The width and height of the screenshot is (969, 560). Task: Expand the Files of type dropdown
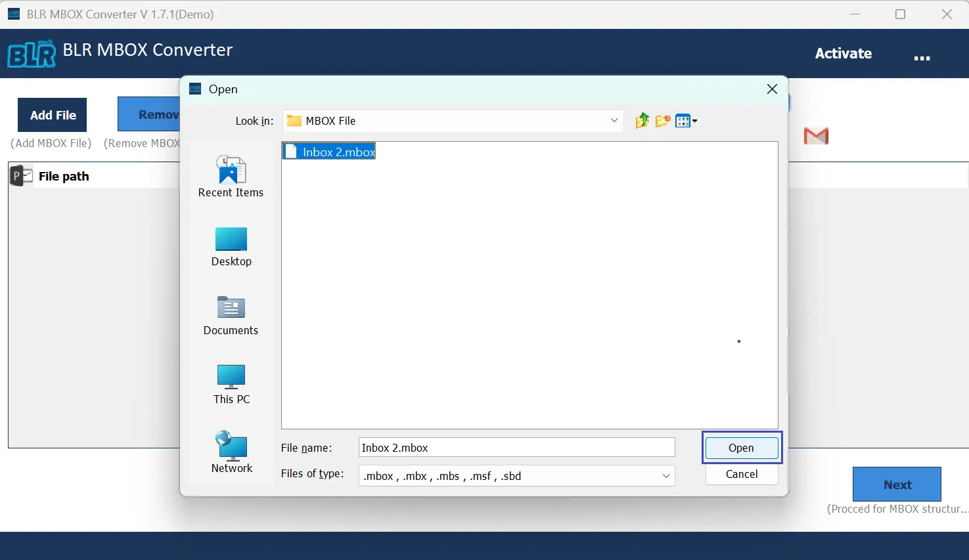665,476
